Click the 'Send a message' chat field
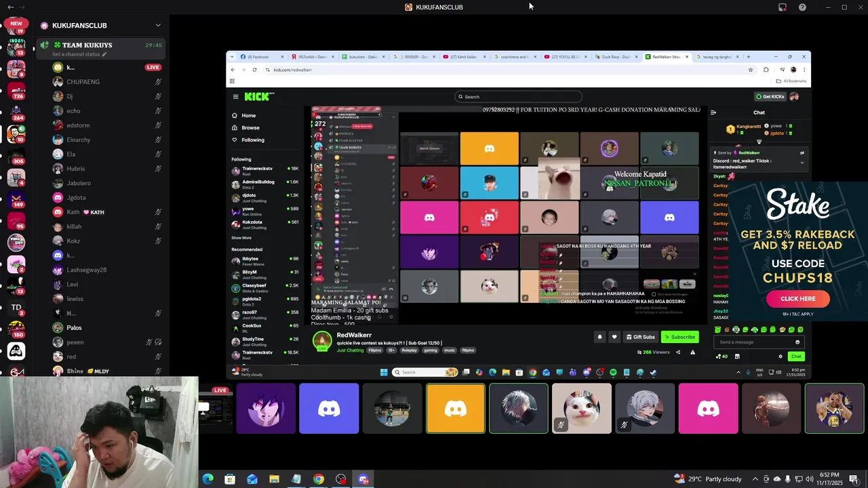 [x=757, y=342]
